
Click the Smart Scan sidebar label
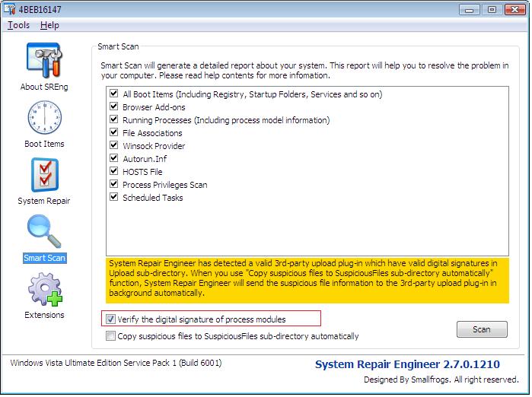pyautogui.click(x=44, y=258)
